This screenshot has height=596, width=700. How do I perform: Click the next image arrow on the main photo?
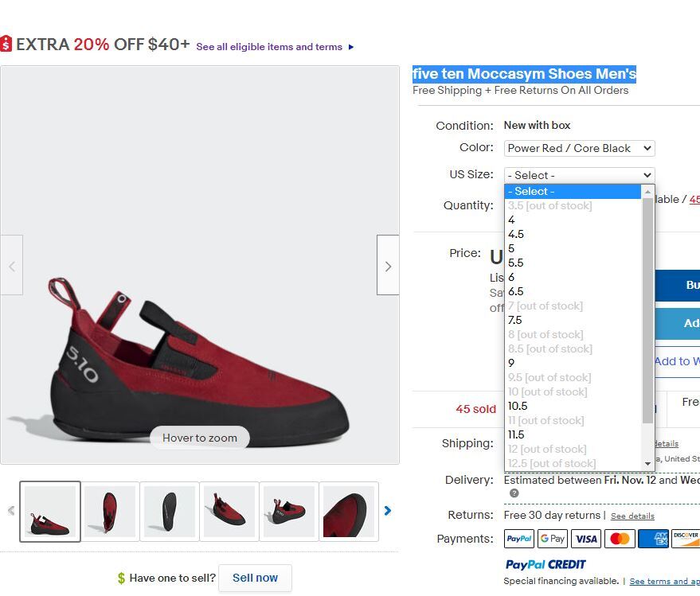tap(388, 265)
